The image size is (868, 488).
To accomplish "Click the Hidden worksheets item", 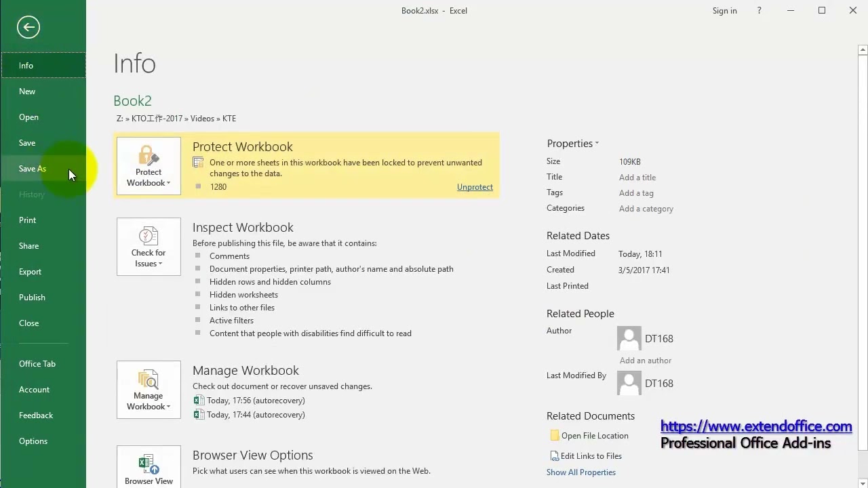I will (x=243, y=295).
